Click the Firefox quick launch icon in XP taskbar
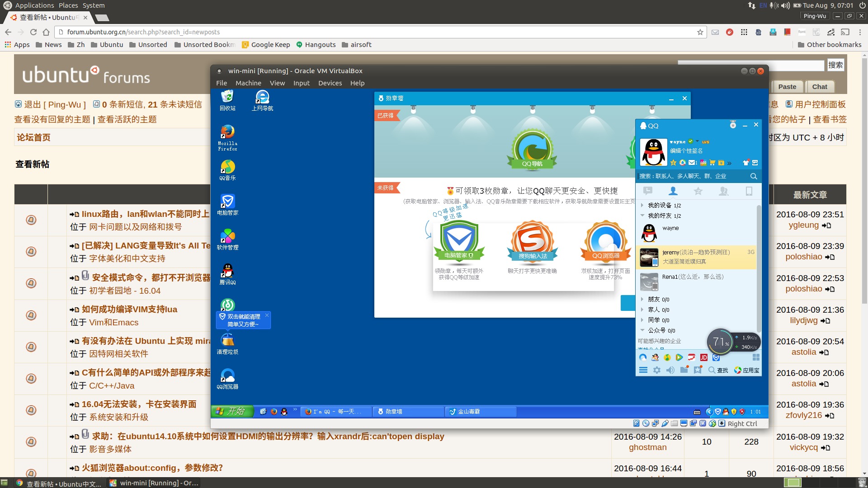 point(274,412)
